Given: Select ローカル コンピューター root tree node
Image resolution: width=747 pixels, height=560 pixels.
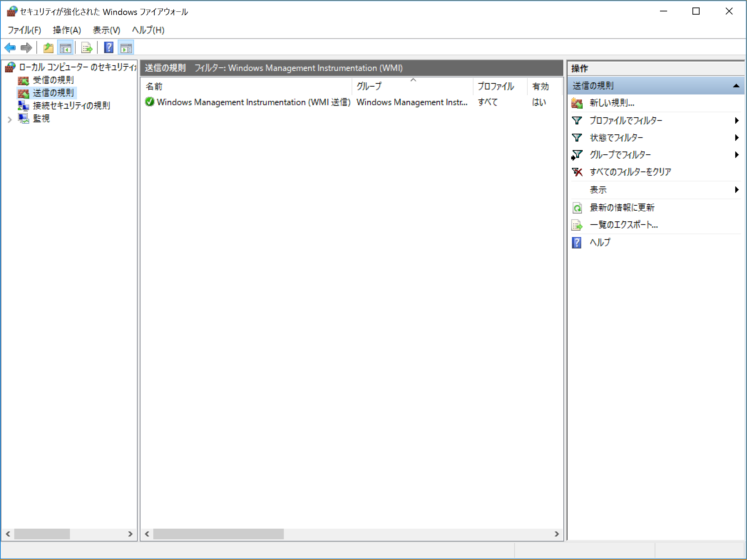Looking at the screenshot, I should coord(77,67).
